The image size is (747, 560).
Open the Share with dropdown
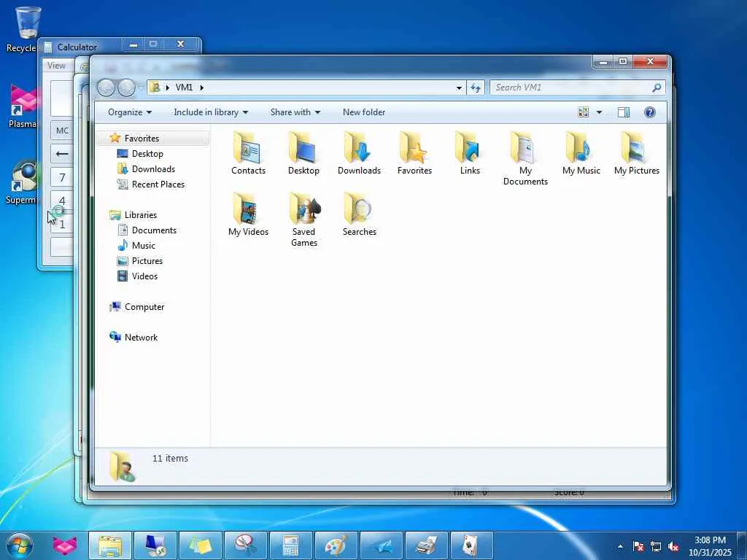point(295,112)
